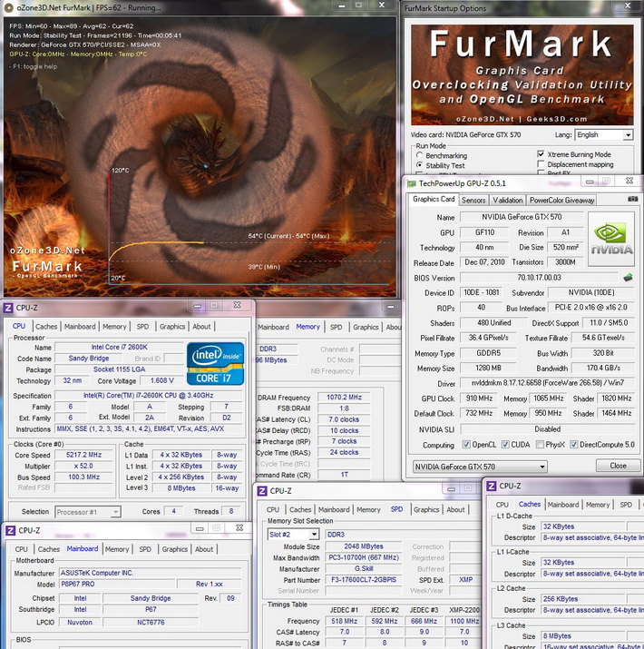Click the Max Bandwidth value PC3-10700H
The height and width of the screenshot is (649, 644).
pyautogui.click(x=364, y=557)
